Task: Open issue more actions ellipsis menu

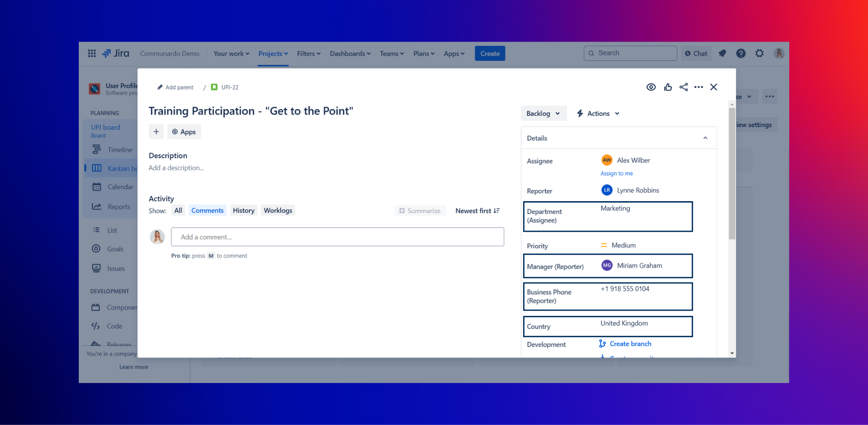Action: coord(699,87)
